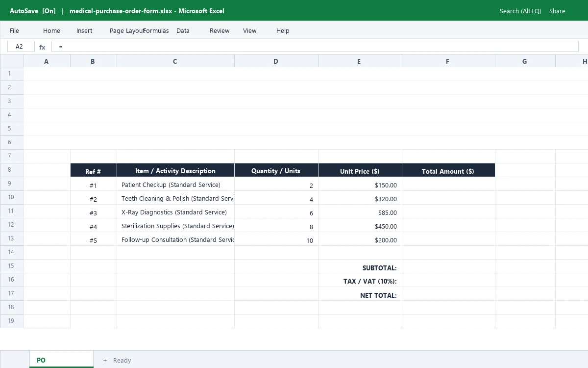This screenshot has height=368, width=588.
Task: Open the Insert tab
Action: coord(84,30)
